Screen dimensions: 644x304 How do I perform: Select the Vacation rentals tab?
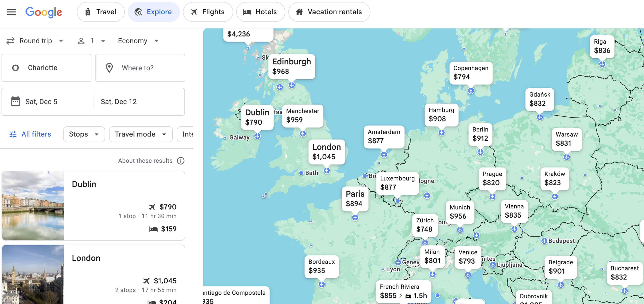pos(329,12)
